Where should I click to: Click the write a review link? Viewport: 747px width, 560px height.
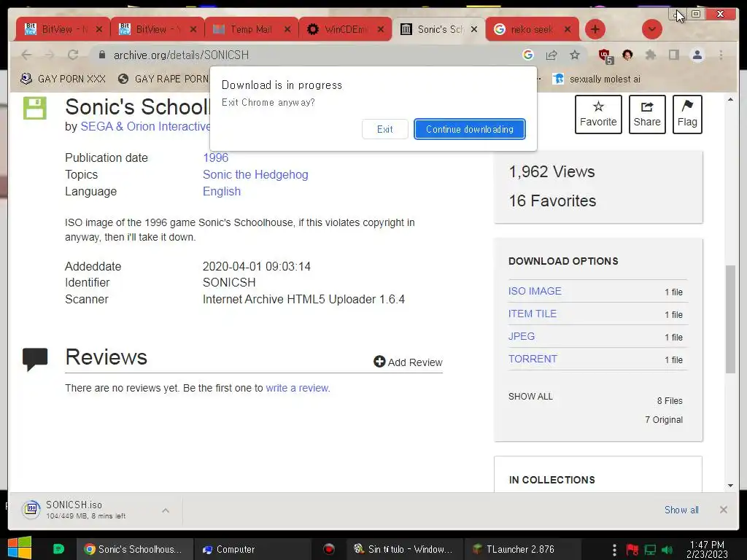297,388
